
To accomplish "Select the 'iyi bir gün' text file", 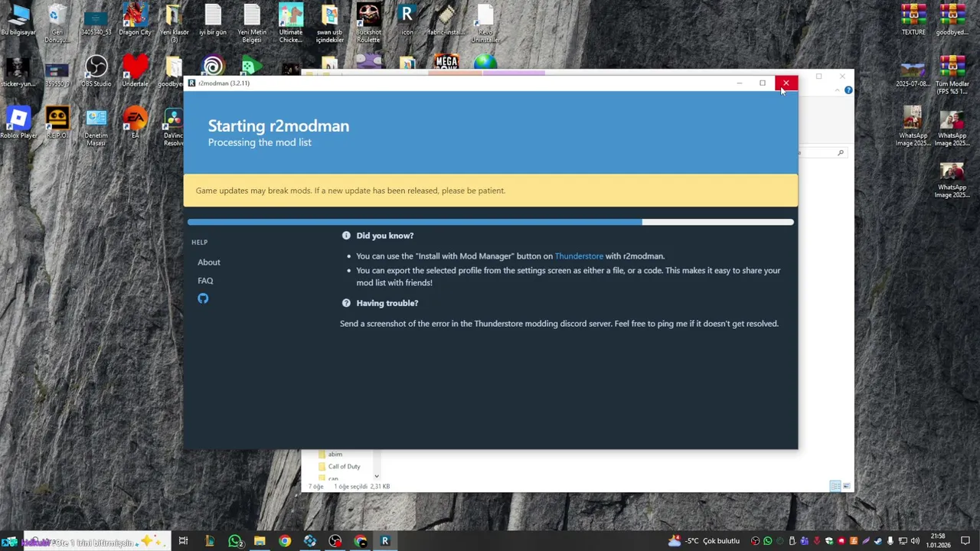I will [x=213, y=20].
